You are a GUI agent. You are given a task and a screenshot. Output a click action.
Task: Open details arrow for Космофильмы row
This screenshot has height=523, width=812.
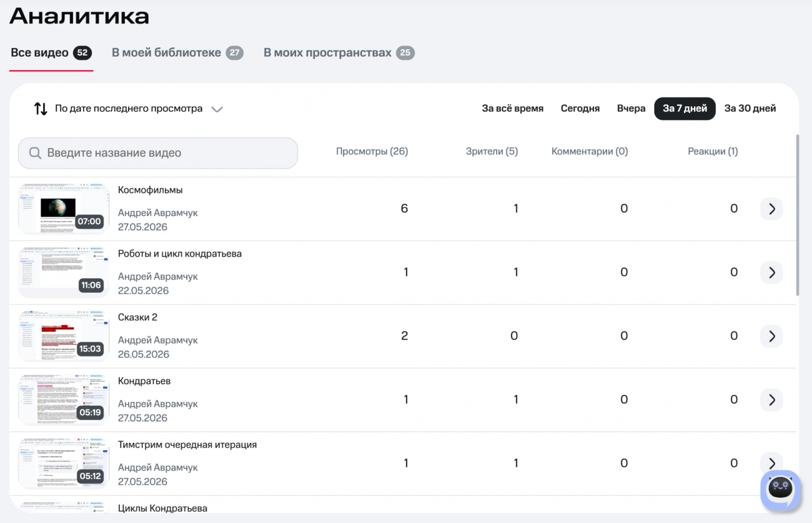(x=771, y=209)
